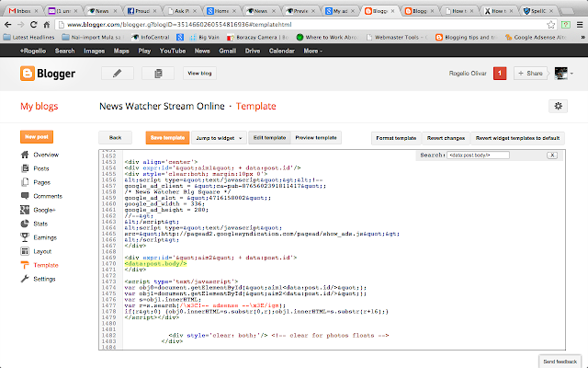This screenshot has height=368, width=588.
Task: Bookmark page with the star icon
Action: (550, 25)
